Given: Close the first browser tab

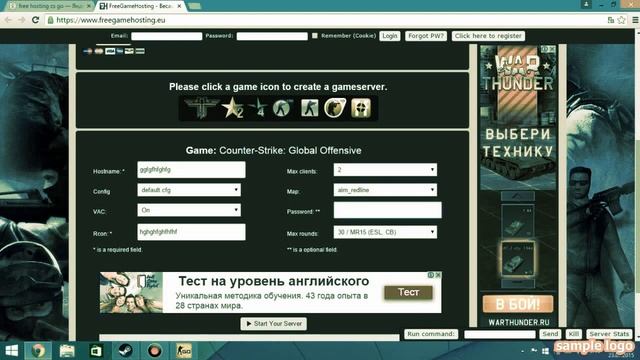Looking at the screenshot, I should click(x=89, y=6).
